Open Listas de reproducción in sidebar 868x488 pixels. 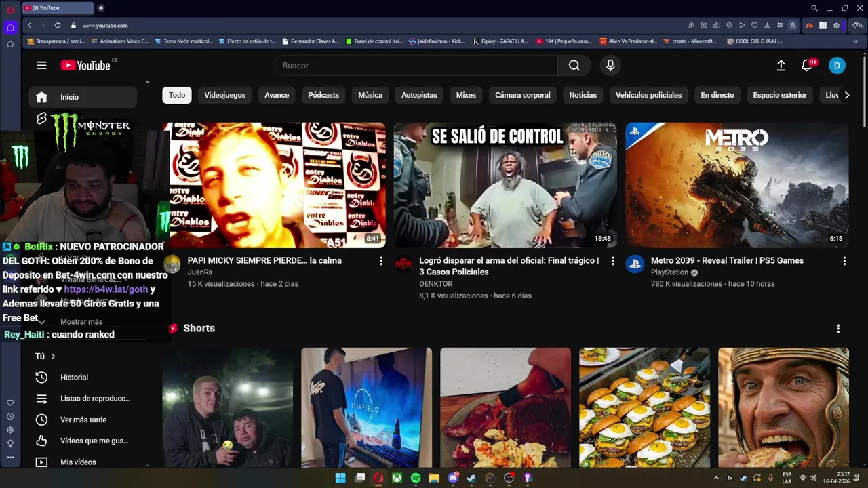83,399
